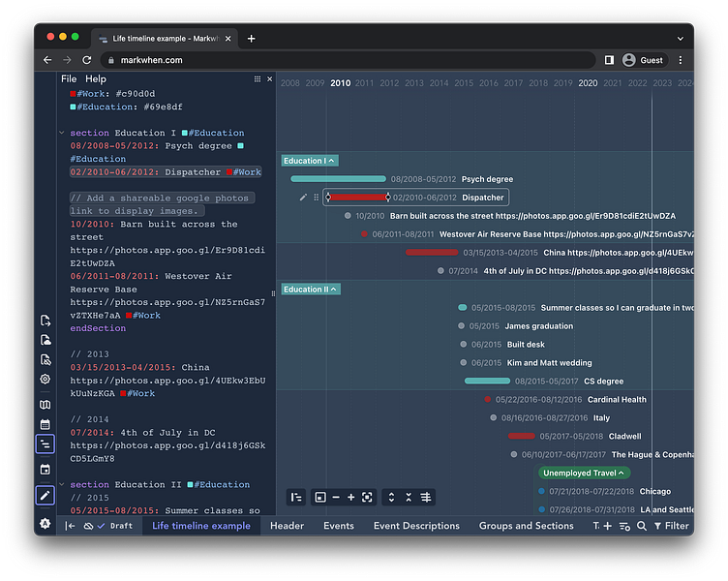Click the drag handle dots beside Dispatcher event

tap(317, 198)
